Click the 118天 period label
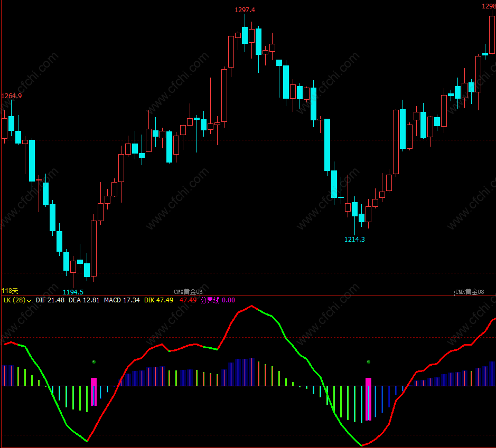The image size is (496, 448). click(x=10, y=291)
